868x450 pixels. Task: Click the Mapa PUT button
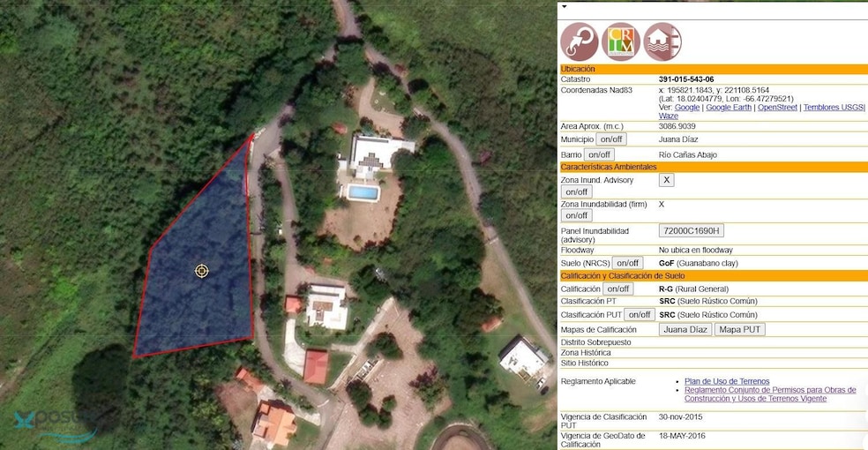(739, 330)
